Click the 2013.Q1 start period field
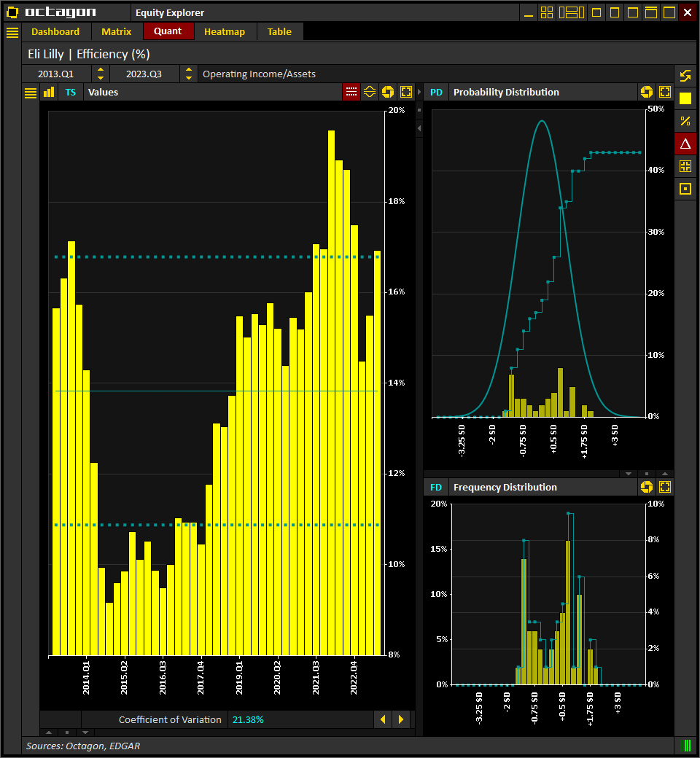This screenshot has width=700, height=758. click(56, 74)
